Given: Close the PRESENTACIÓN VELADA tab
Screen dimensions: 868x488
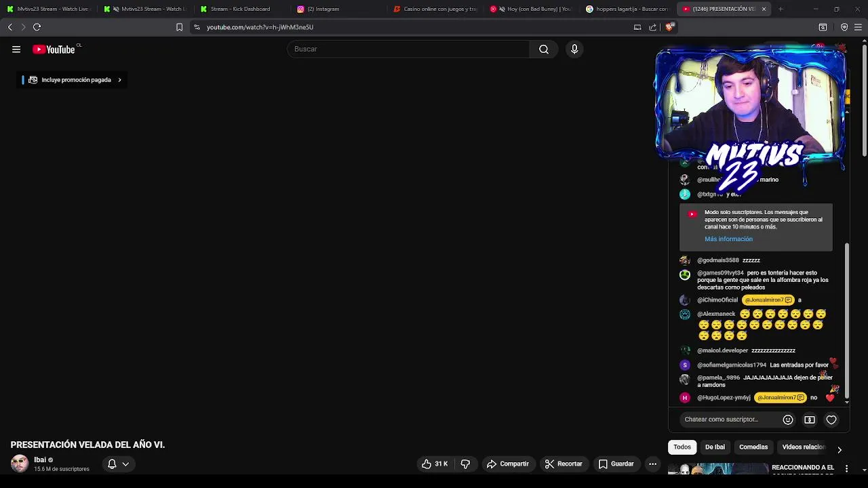Looking at the screenshot, I should (764, 9).
